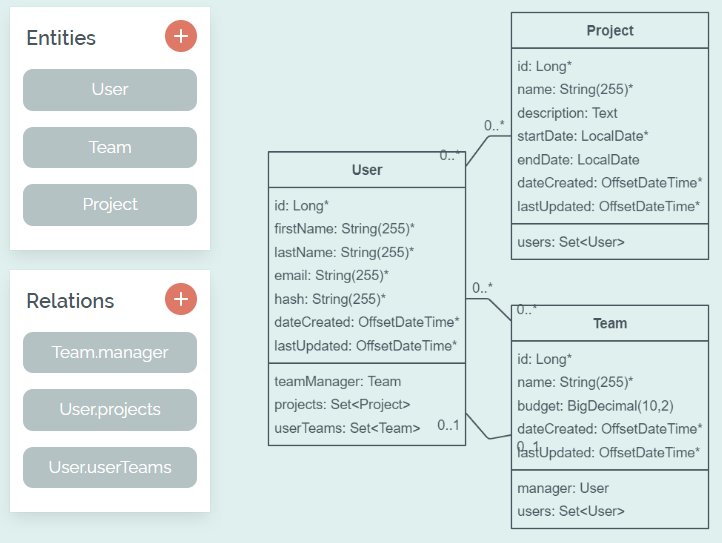This screenshot has height=543, width=722.
Task: Select 'manager: User' relation row
Action: [563, 488]
